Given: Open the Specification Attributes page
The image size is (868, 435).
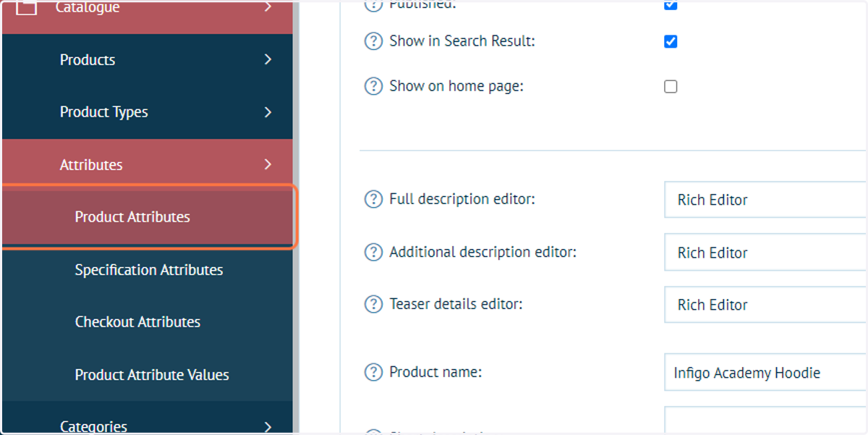Looking at the screenshot, I should (x=148, y=270).
